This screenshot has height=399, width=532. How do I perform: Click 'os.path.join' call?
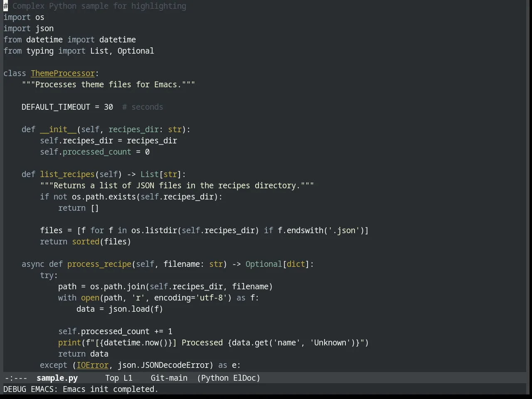click(x=118, y=286)
